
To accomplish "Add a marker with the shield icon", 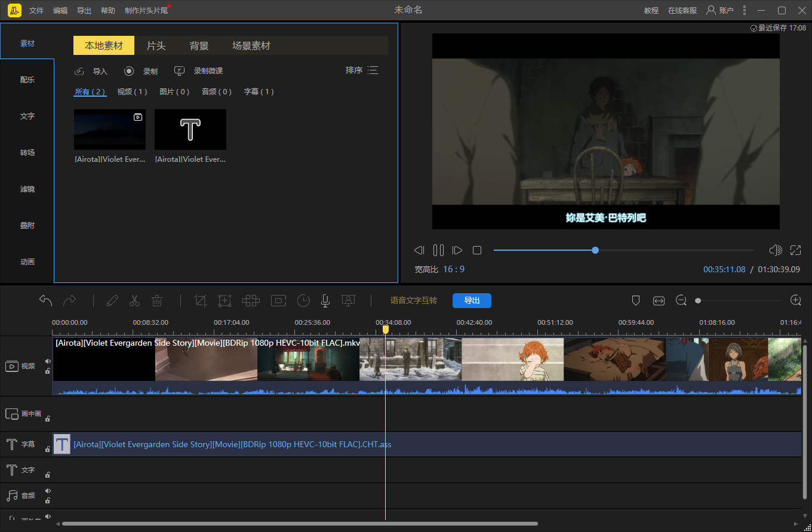I will 636,300.
